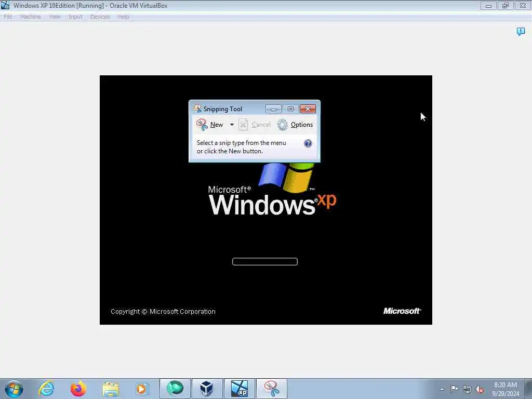Open the Windows Start orb
532x399 pixels.
(14, 389)
